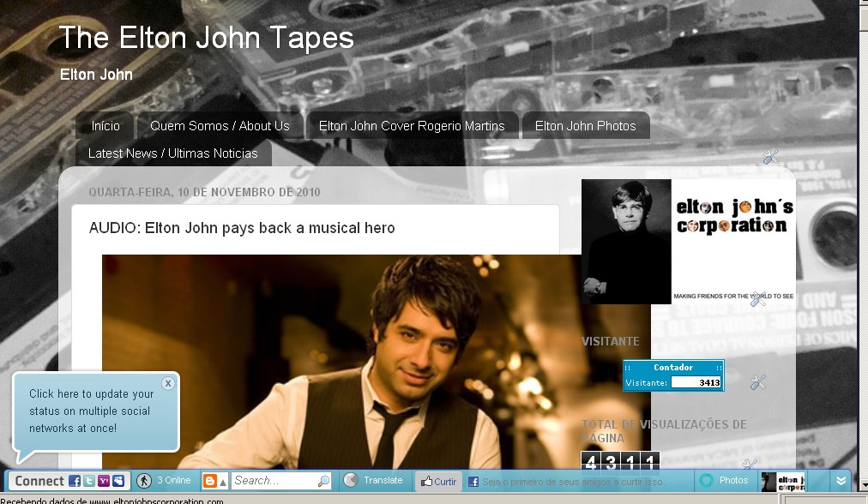This screenshot has width=868, height=504.
Task: Click the Elton John's Corporation logo image
Action: point(688,242)
